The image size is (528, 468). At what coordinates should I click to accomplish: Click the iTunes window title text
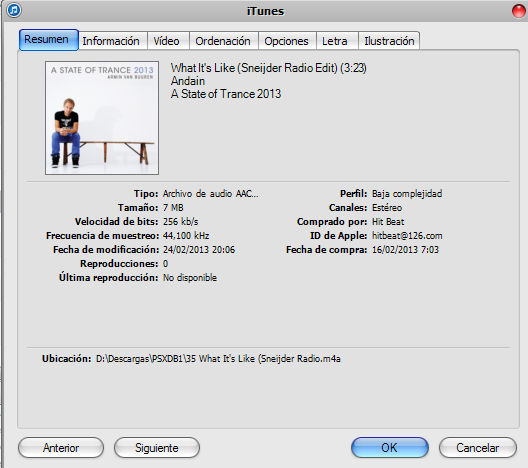point(266,11)
